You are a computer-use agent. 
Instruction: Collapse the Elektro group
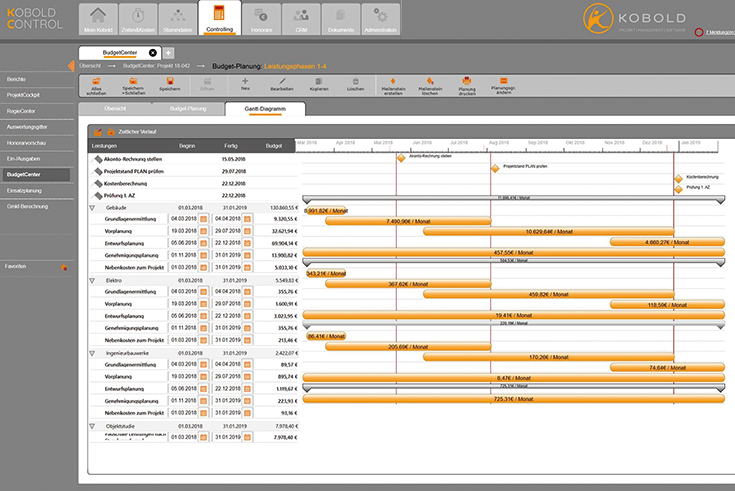(x=93, y=281)
